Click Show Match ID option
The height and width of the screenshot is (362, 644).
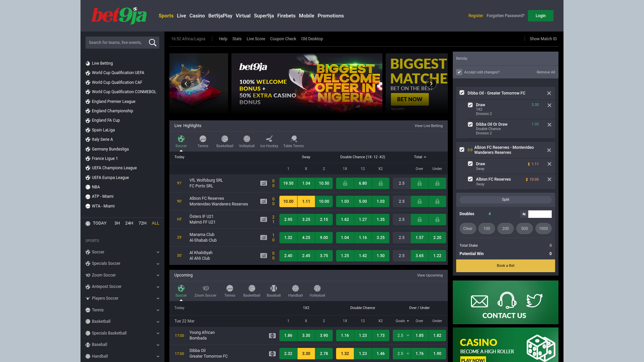coord(543,39)
